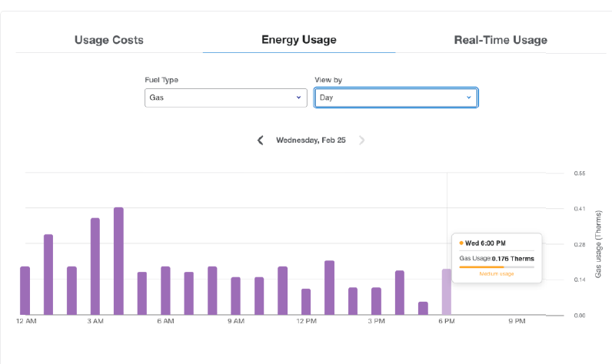Switch to the Usage Costs tab

coord(109,40)
